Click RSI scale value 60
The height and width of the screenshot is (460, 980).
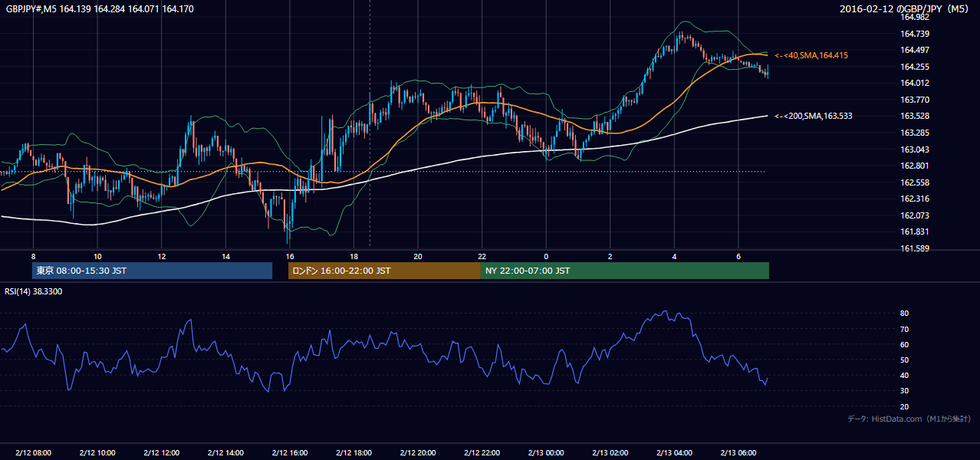pyautogui.click(x=904, y=344)
